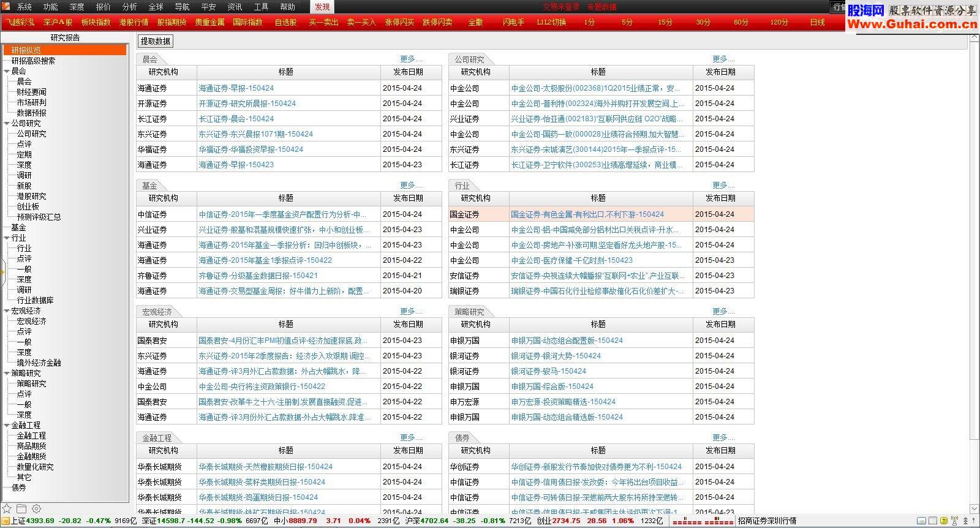980x528 pixels.
Task: Click the vertical scrollbar up arrow
Action: point(974,37)
